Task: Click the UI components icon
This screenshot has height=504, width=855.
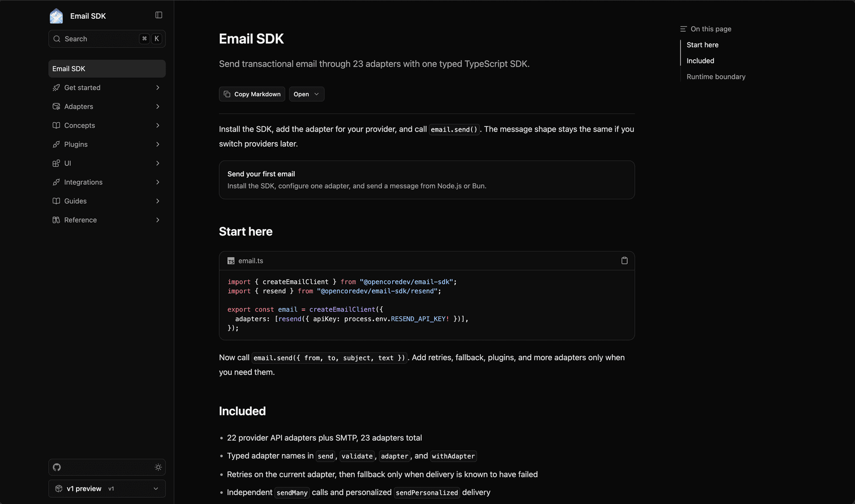Action: click(56, 163)
